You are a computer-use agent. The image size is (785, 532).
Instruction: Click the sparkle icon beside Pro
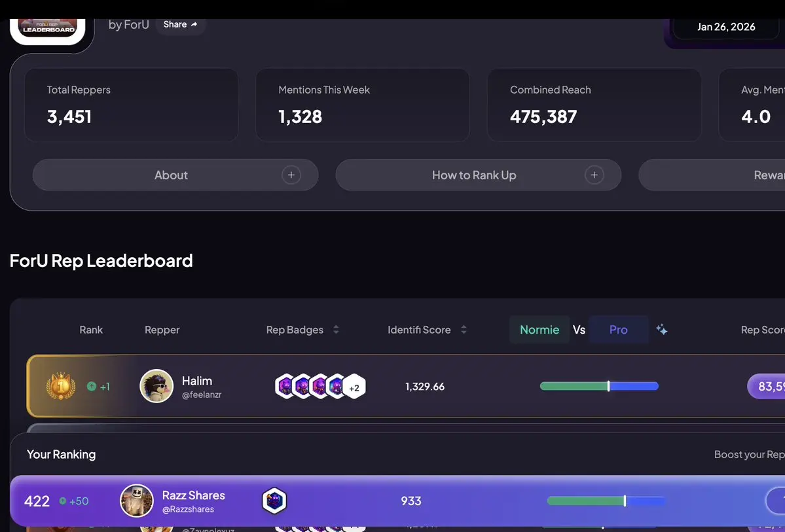coord(661,329)
